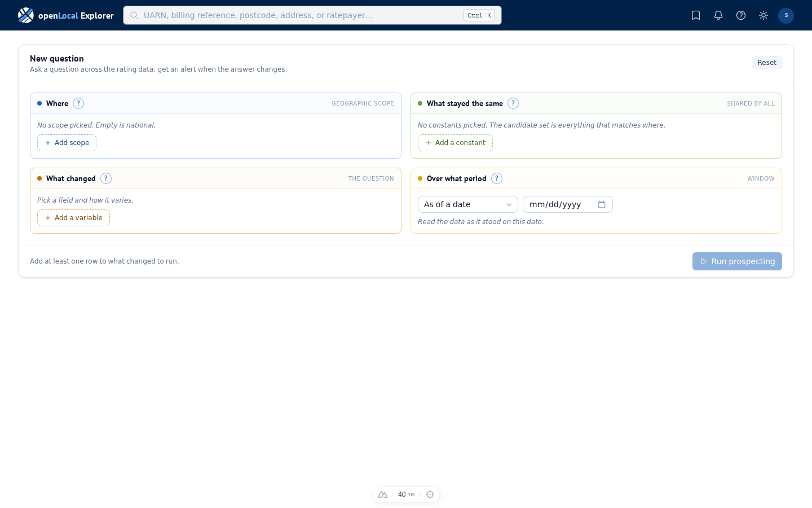Click 'Ask a question across the rating data' subtitle
This screenshot has width=812, height=508.
click(158, 69)
